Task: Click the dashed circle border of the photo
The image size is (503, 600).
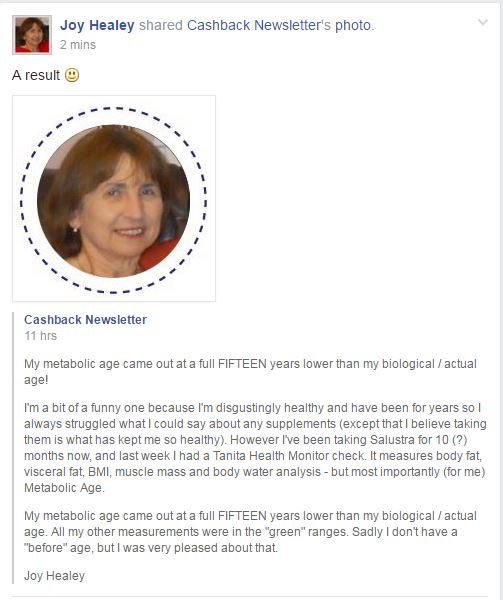Action: pyautogui.click(x=114, y=109)
